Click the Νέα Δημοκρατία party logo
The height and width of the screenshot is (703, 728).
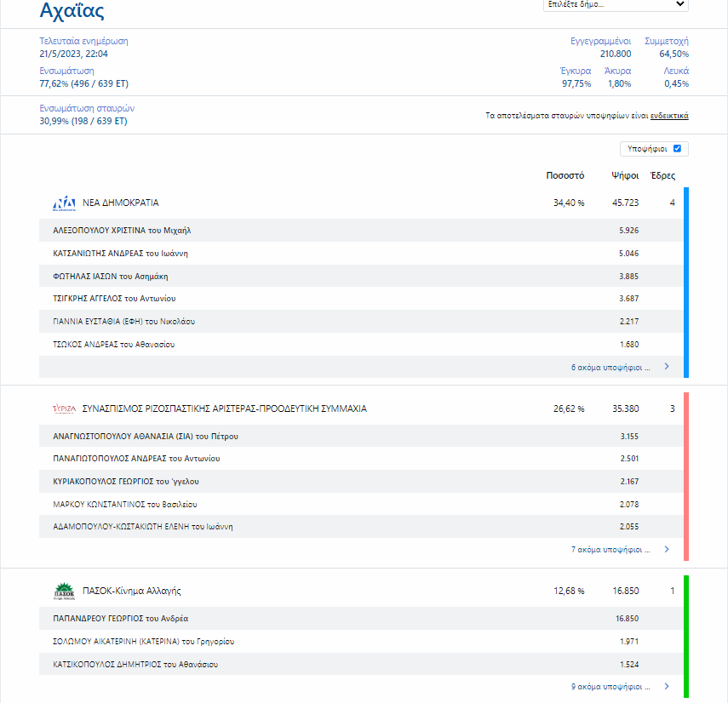coord(64,203)
